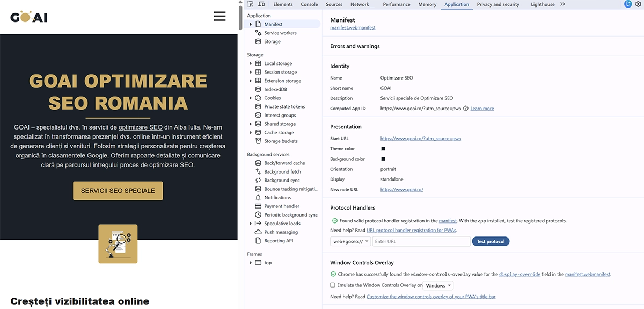Click the SEO illustration thumbnail
This screenshot has height=309, width=644.
[118, 244]
